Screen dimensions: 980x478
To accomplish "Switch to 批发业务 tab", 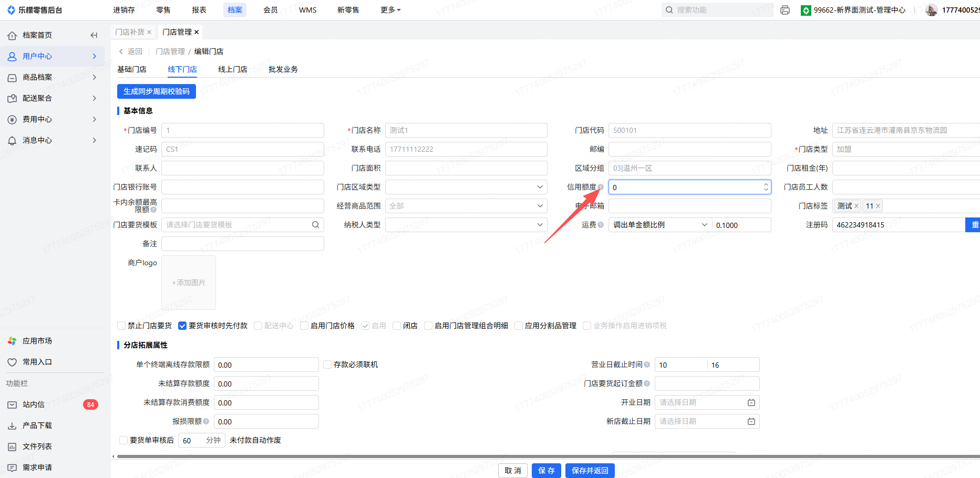I will (283, 69).
